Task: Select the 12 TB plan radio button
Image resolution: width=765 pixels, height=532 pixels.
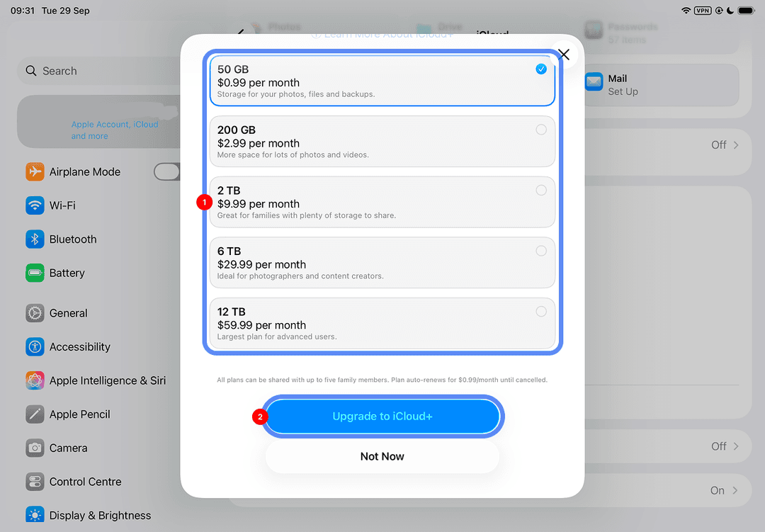Action: pyautogui.click(x=541, y=312)
